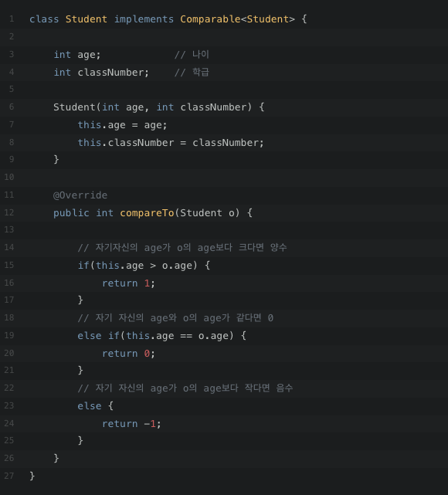Click 'int age;' declaration on line 3
Viewport: 448px width, 495px height.
click(77, 55)
